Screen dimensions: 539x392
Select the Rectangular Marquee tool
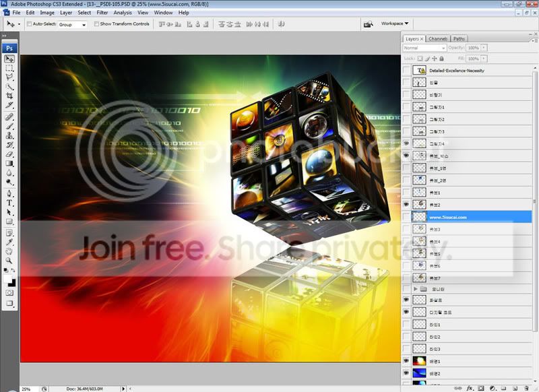coord(9,68)
